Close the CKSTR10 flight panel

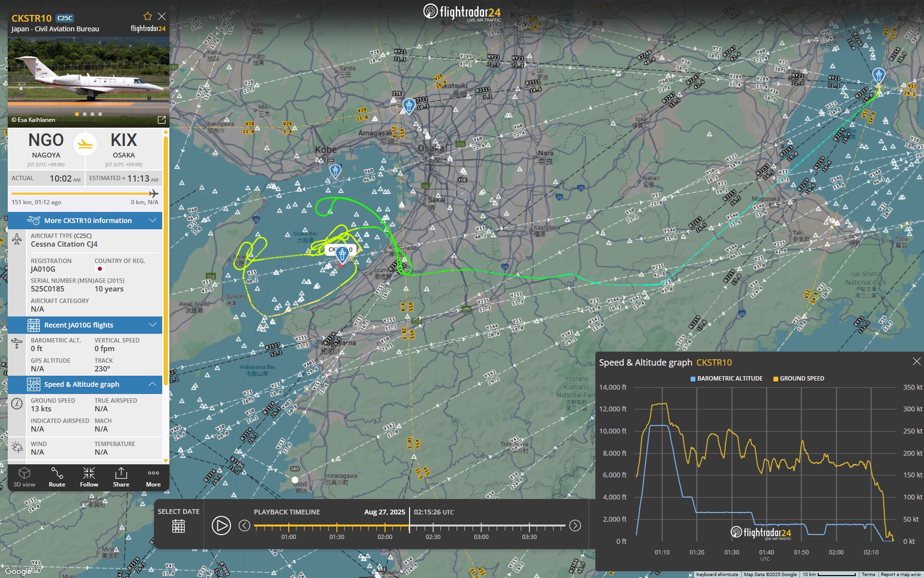click(x=162, y=16)
